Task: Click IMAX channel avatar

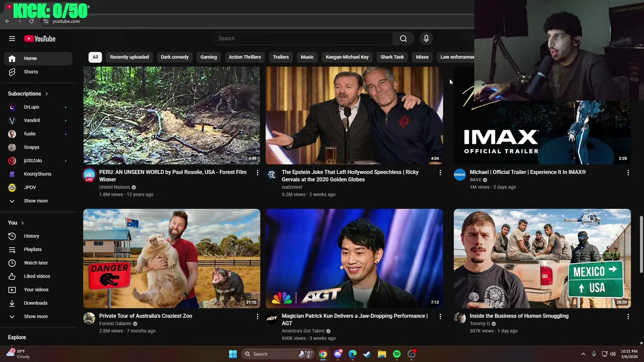Action: coord(460,174)
